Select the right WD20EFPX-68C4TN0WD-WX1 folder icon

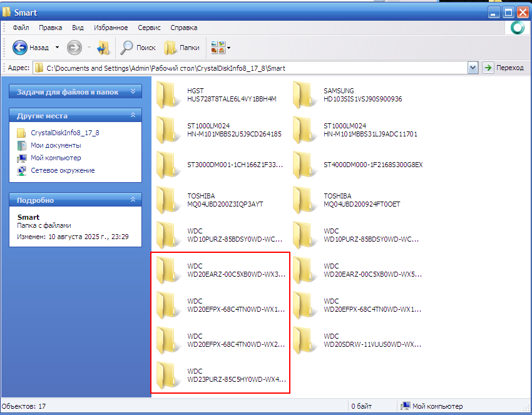point(304,305)
